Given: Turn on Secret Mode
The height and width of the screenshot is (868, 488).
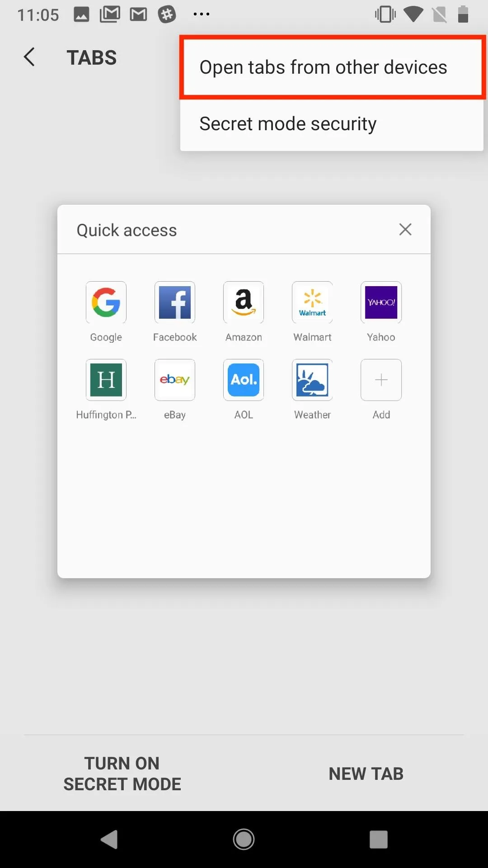Looking at the screenshot, I should pos(122,774).
